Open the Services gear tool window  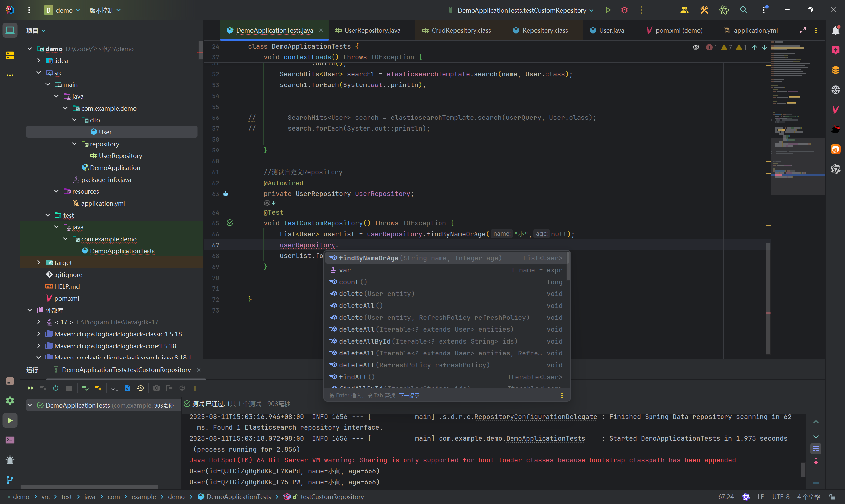[10, 401]
